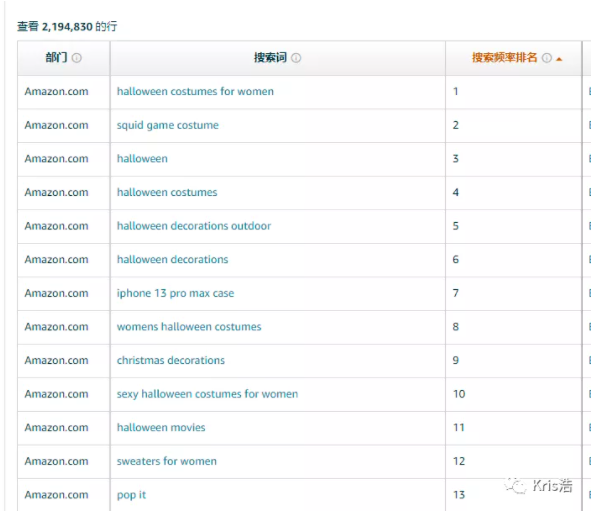Click info icon next to 搜索频率排名 header

tap(547, 58)
